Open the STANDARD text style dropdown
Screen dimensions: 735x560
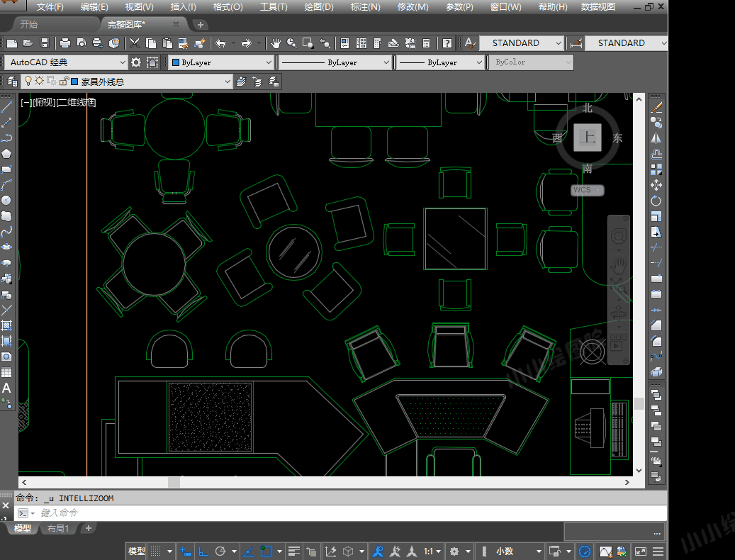[520, 43]
